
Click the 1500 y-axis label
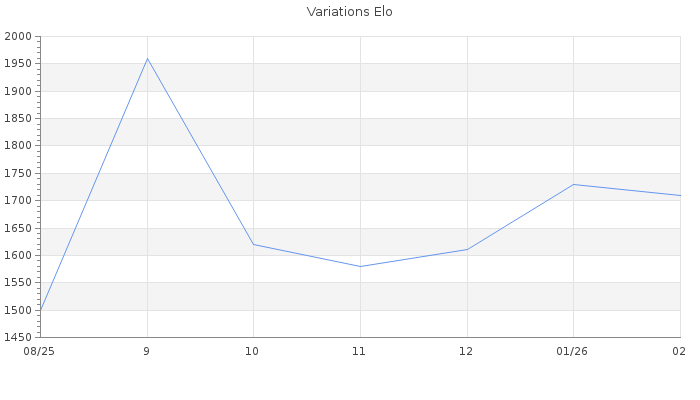19,310
